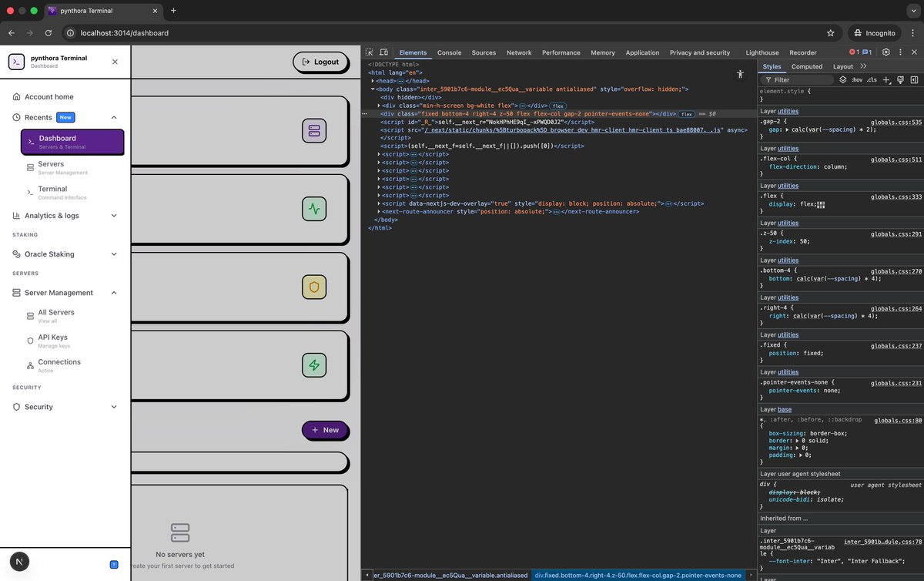The image size is (924, 581).
Task: Show more Styles pane tabs chevron
Action: coord(863,66)
